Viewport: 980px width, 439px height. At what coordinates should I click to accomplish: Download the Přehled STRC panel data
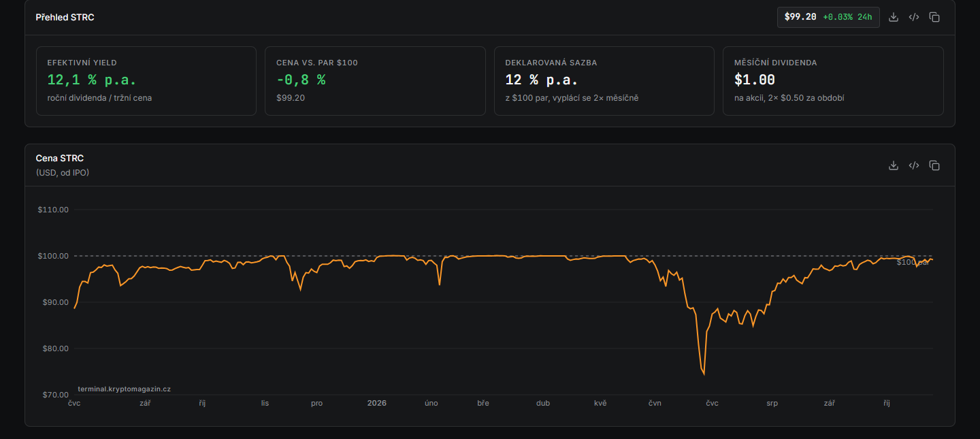click(894, 17)
